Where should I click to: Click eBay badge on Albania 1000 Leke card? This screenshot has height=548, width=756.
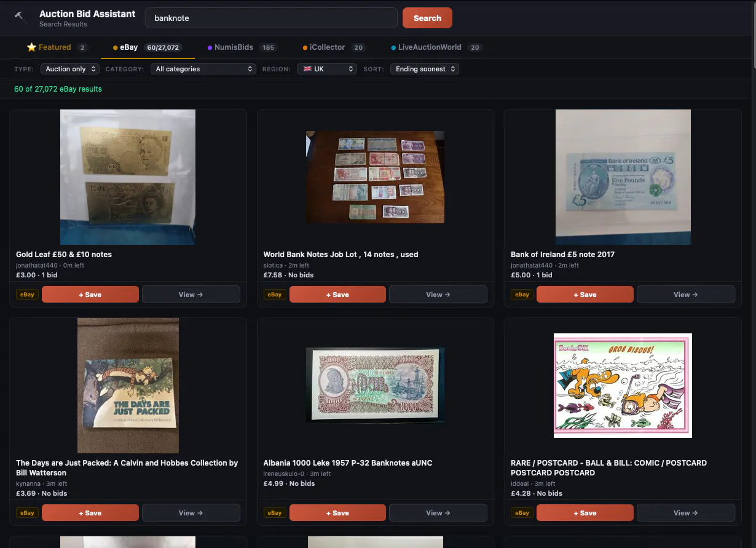(x=275, y=513)
